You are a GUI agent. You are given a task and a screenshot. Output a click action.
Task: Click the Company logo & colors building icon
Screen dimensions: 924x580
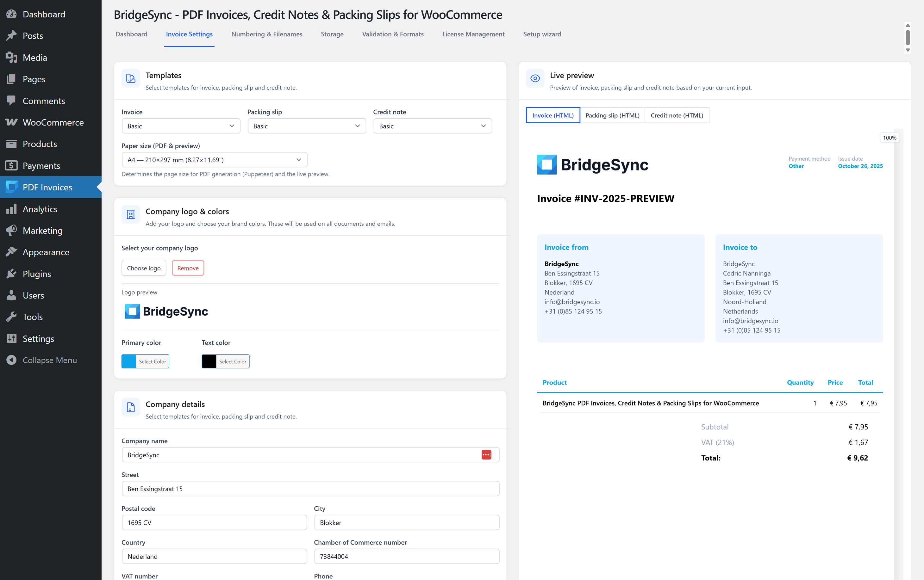pyautogui.click(x=131, y=214)
